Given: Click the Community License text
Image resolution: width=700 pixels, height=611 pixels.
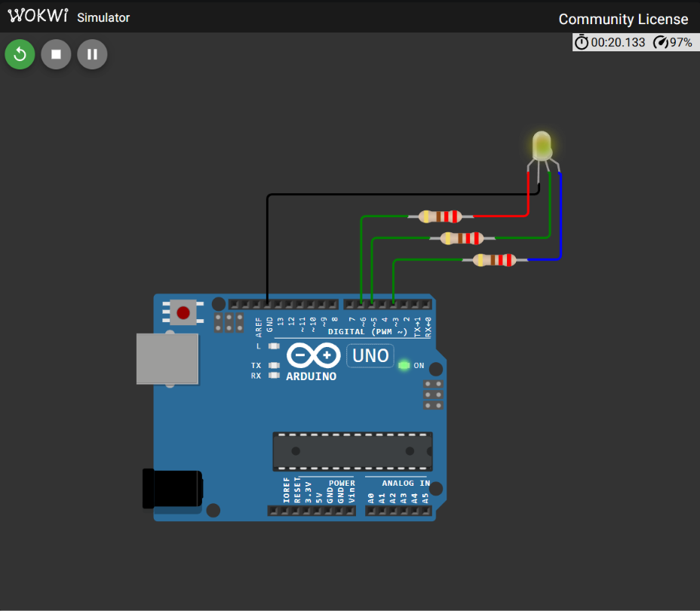Looking at the screenshot, I should click(x=623, y=19).
